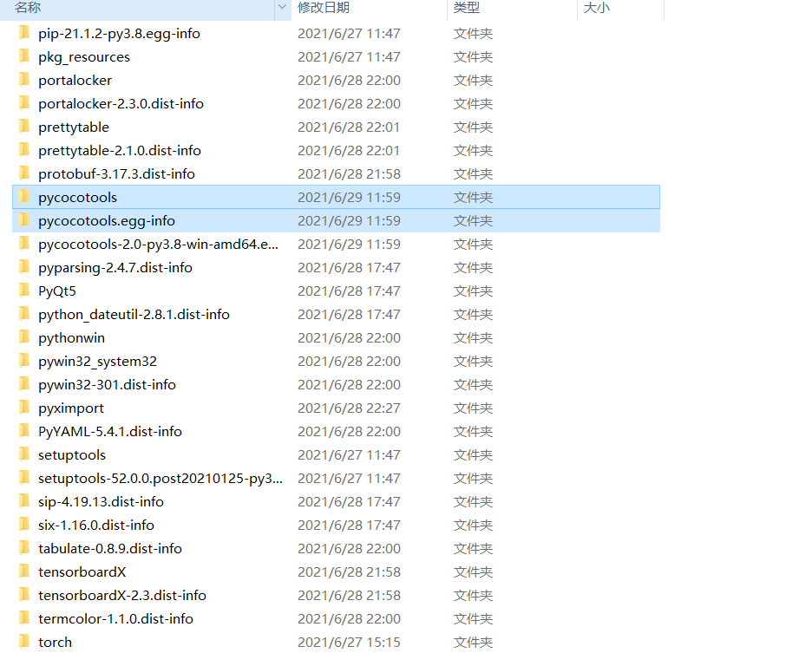Screen dimensions: 812x653
Task: Click the 文件夹 type cell of PyQt5
Action: tap(473, 291)
